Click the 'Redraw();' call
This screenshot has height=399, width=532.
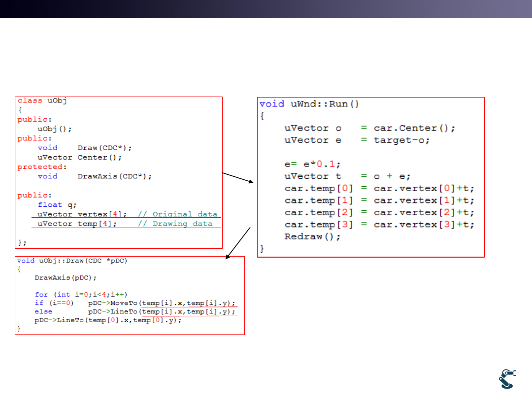[x=312, y=236]
